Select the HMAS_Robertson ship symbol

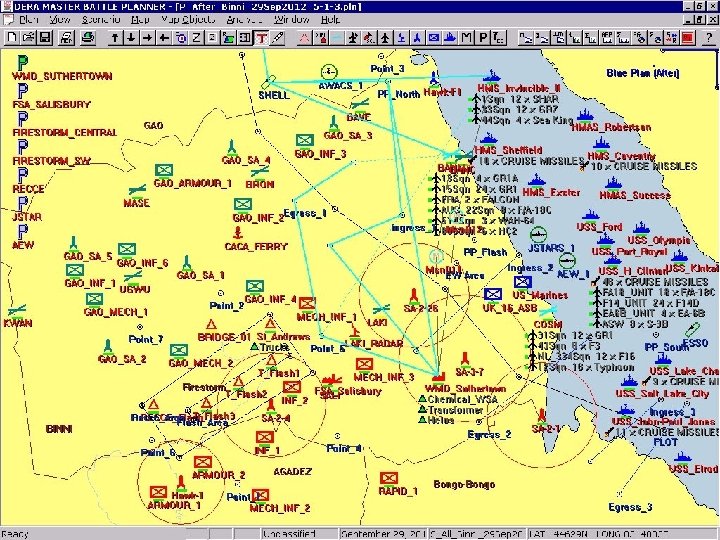pyautogui.click(x=585, y=115)
